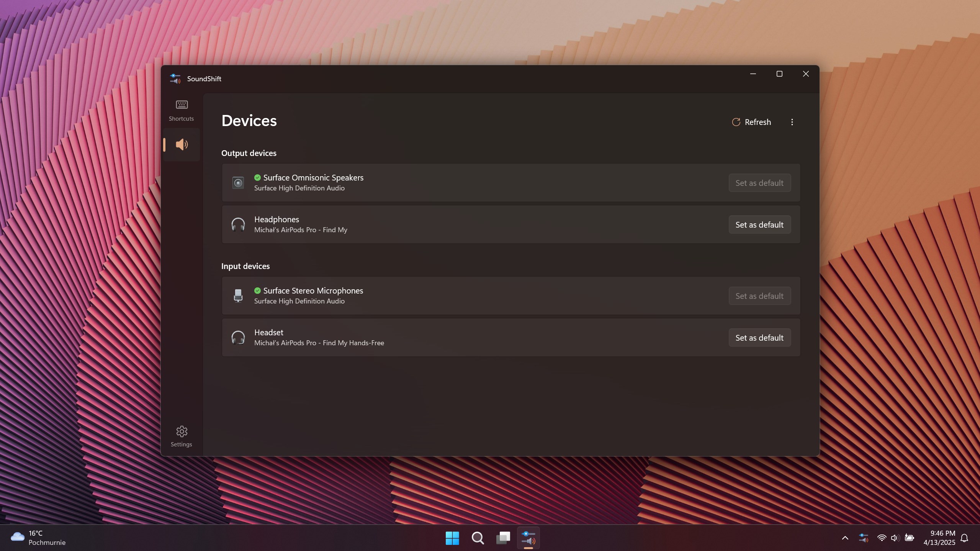Click the Refresh button

click(751, 122)
